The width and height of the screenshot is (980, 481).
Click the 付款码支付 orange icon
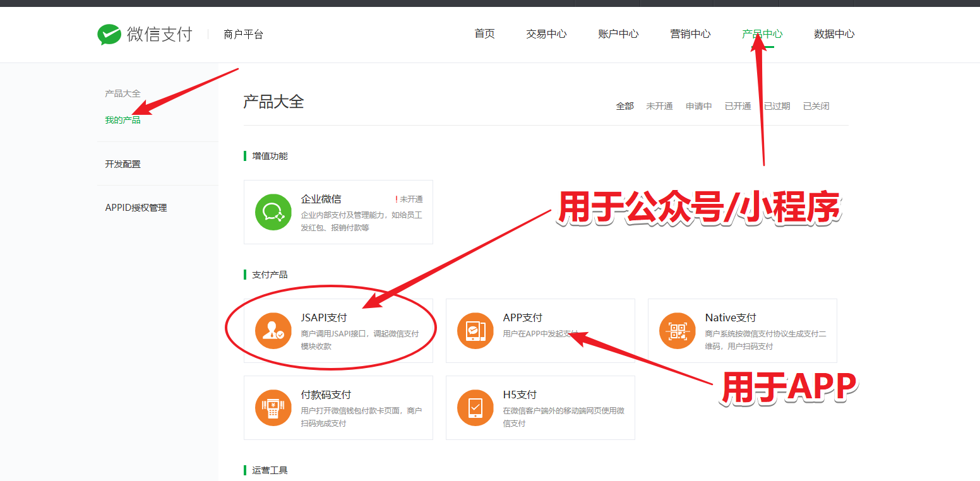click(273, 408)
